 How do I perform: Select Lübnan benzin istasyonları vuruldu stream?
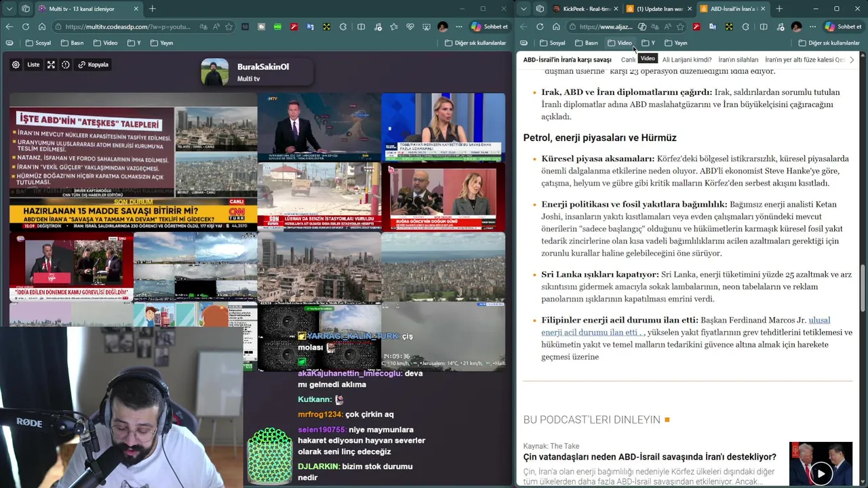[x=319, y=197]
